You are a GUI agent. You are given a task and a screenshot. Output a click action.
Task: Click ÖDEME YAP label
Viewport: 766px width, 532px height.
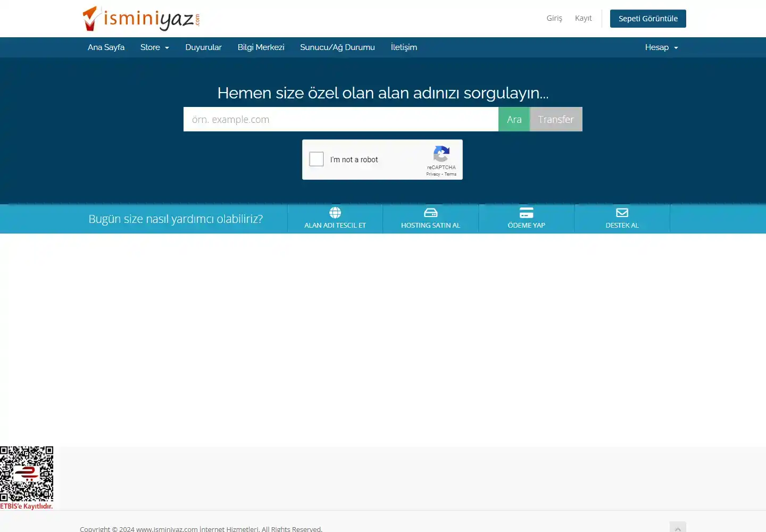point(527,226)
